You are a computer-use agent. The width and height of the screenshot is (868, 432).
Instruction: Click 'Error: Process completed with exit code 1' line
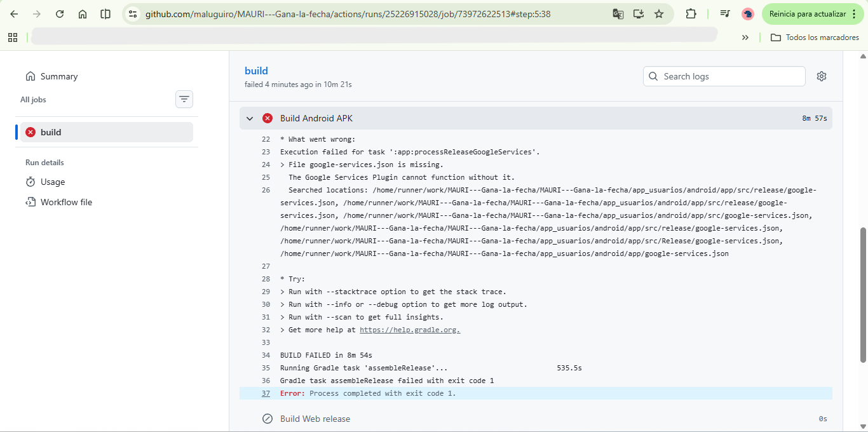pyautogui.click(x=368, y=393)
